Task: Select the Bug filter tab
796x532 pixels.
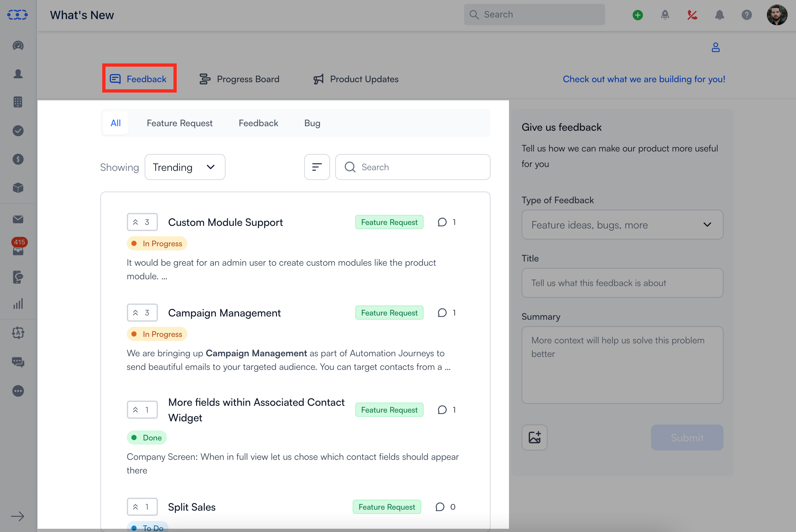Action: tap(312, 123)
